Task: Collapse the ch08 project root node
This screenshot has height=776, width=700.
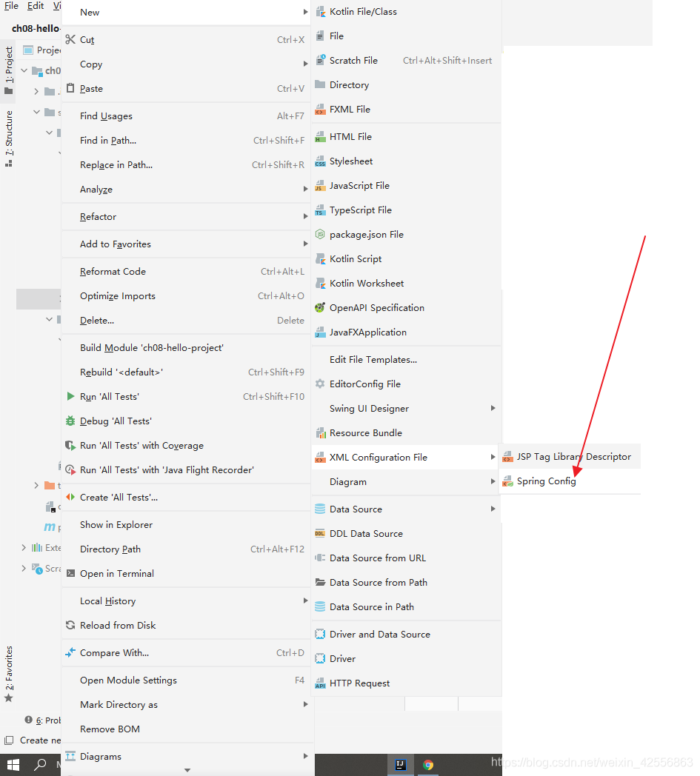Action: 24,71
